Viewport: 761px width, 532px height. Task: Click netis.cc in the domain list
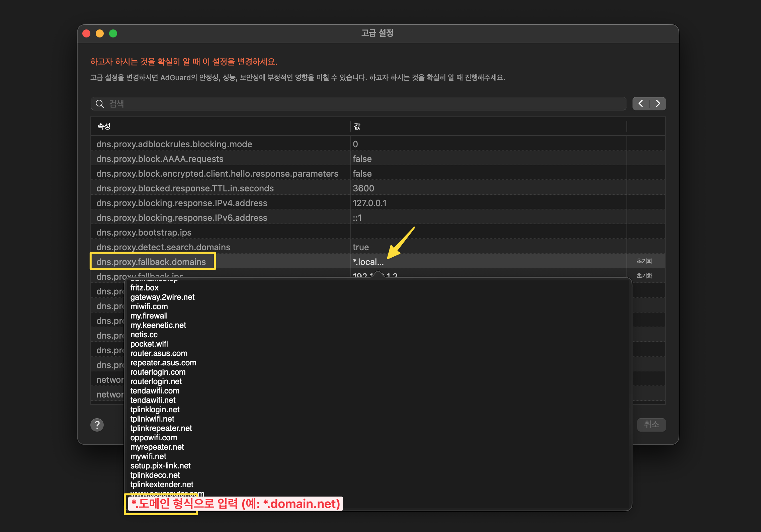coord(144,334)
